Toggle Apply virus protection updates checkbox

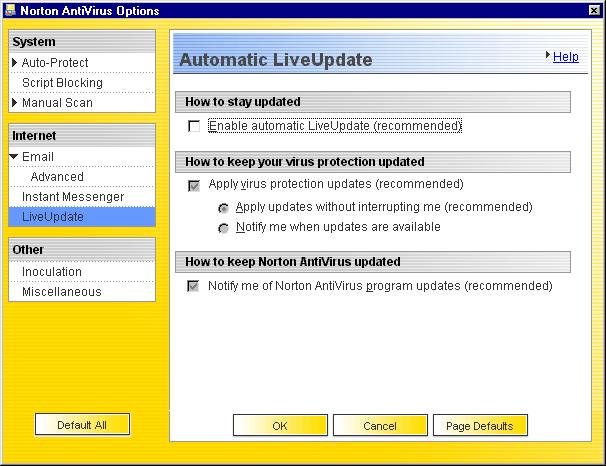194,185
